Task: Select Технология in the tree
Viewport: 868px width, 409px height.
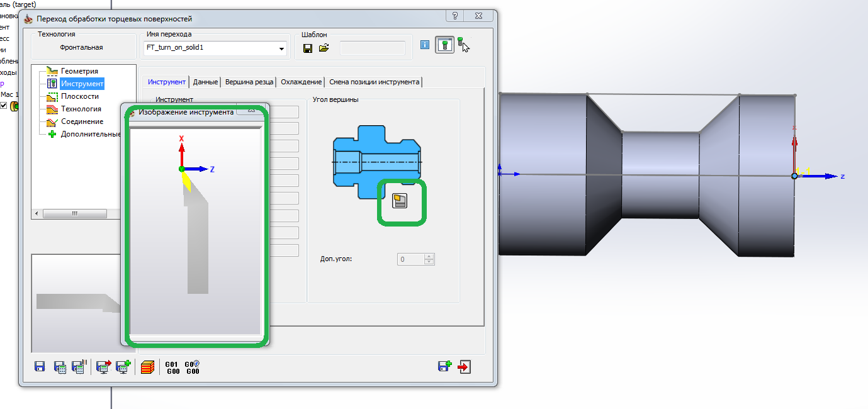Action: pos(81,109)
